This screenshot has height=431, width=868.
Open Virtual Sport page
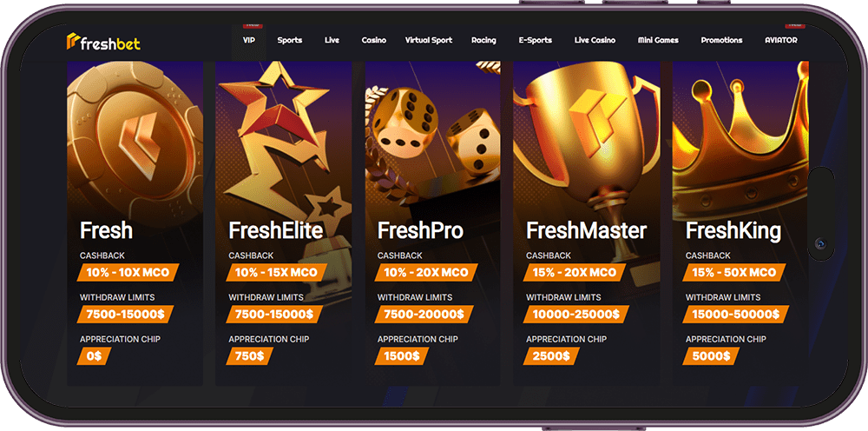point(429,41)
